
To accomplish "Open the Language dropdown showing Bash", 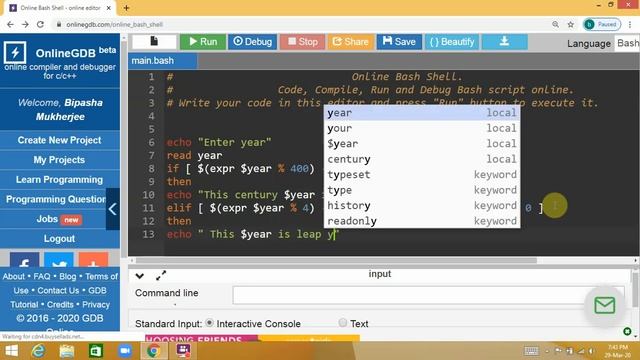I will coord(627,43).
